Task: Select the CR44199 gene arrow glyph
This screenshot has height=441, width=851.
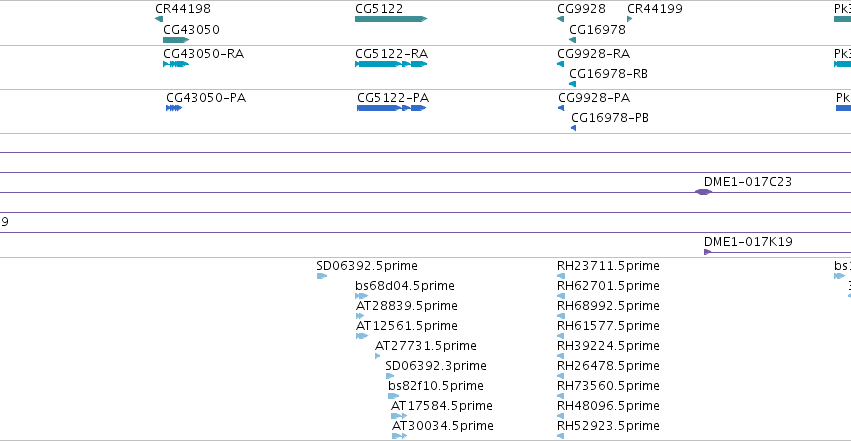Action: pos(630,19)
